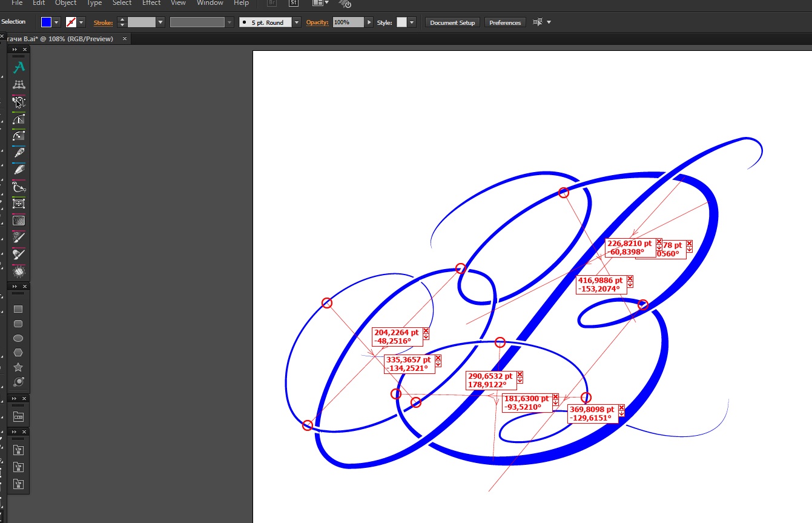Select the Perspective Grid tool icon
Image resolution: width=812 pixels, height=523 pixels.
pyautogui.click(x=19, y=84)
